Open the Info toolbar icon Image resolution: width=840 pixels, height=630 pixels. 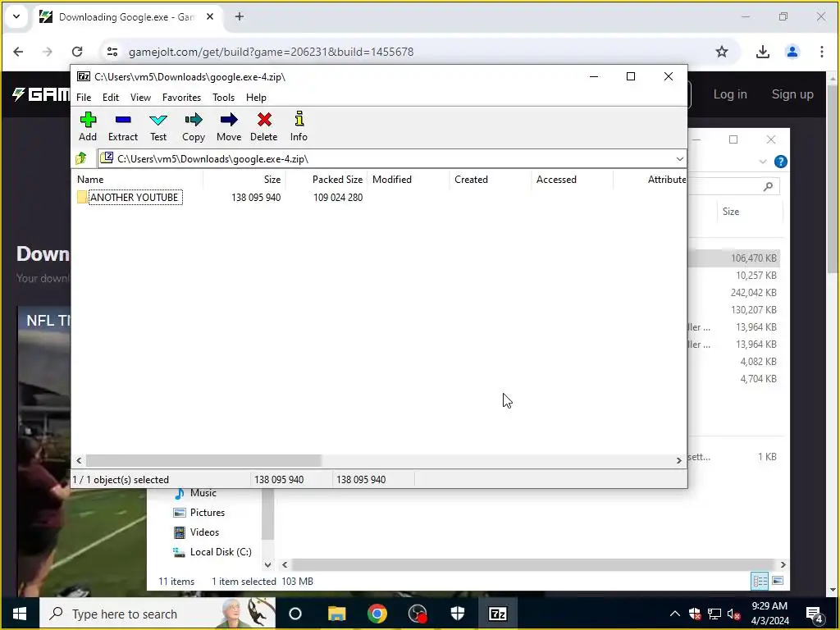click(299, 126)
